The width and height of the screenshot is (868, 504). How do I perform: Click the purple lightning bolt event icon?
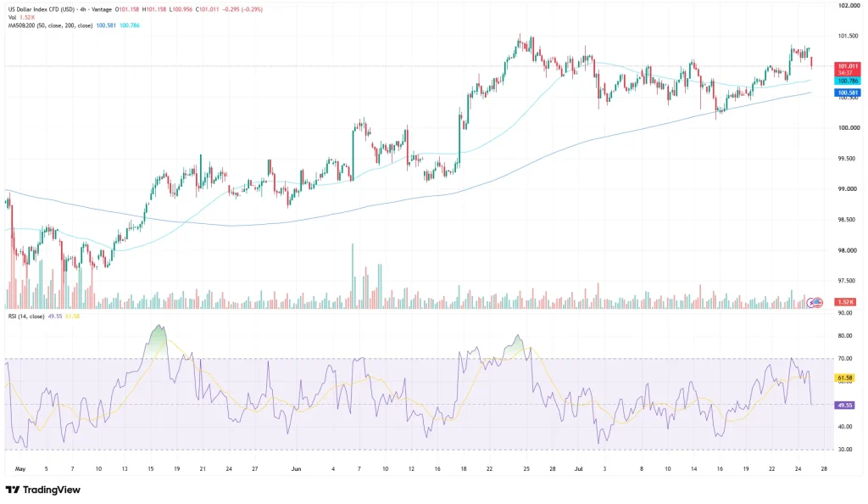[810, 302]
